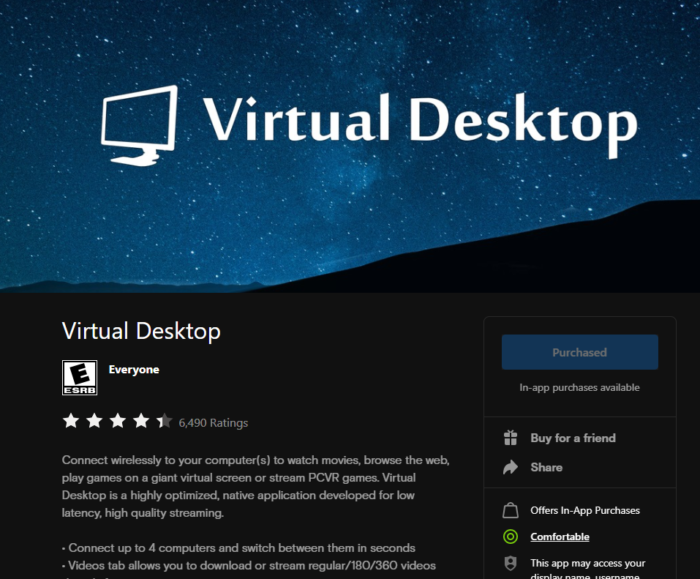Viewport: 700px width, 579px height.
Task: Click the Virtual Desktop page title heading
Action: [141, 331]
